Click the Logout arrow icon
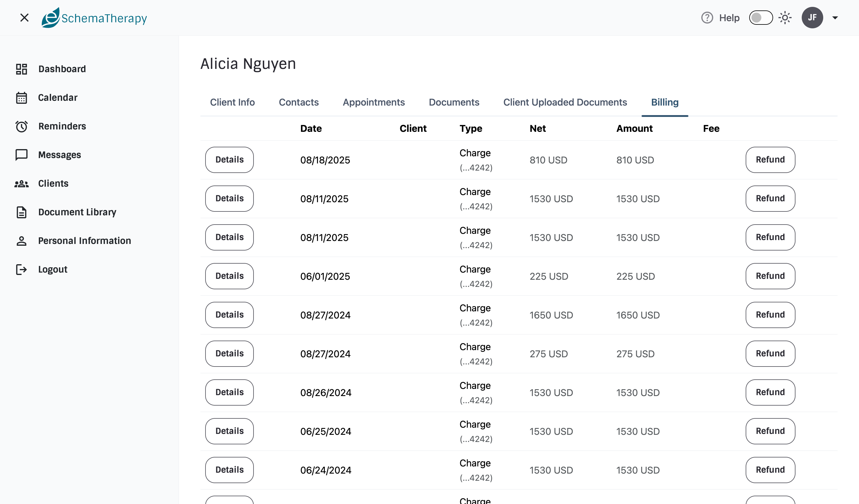 click(x=21, y=270)
